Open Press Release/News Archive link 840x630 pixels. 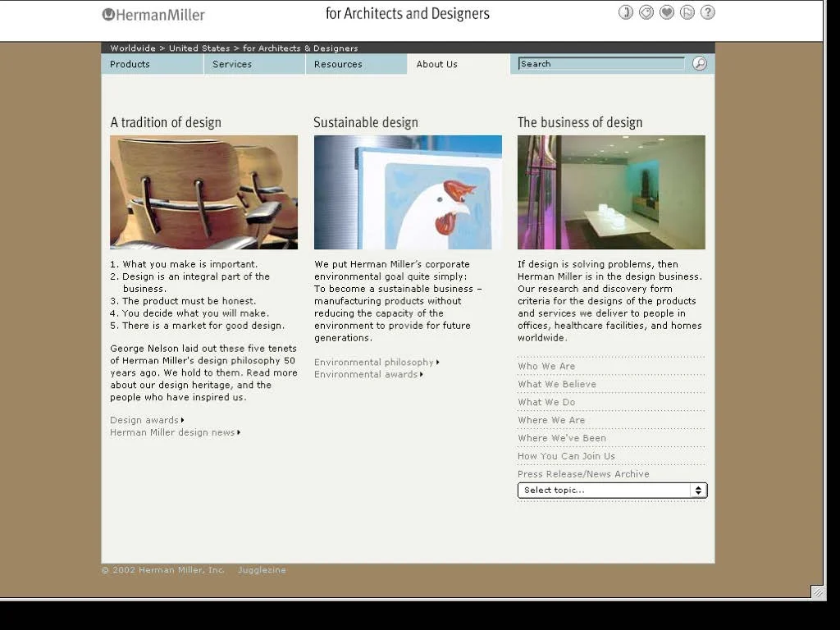coord(583,474)
